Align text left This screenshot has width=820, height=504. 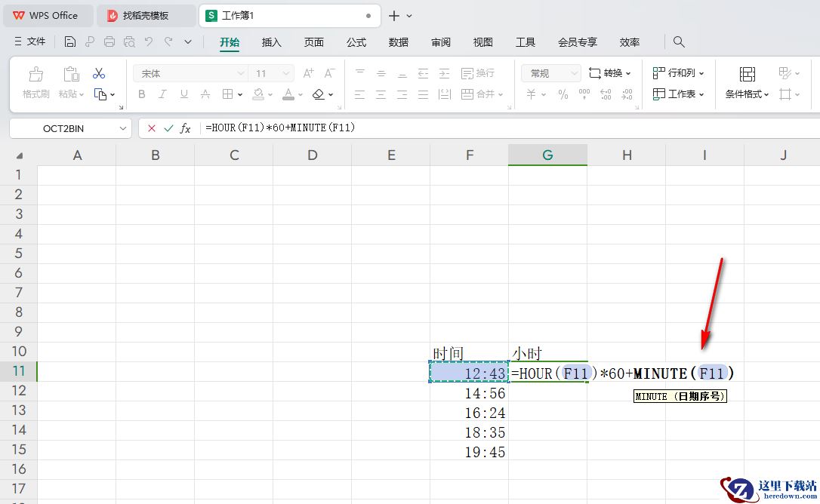360,94
